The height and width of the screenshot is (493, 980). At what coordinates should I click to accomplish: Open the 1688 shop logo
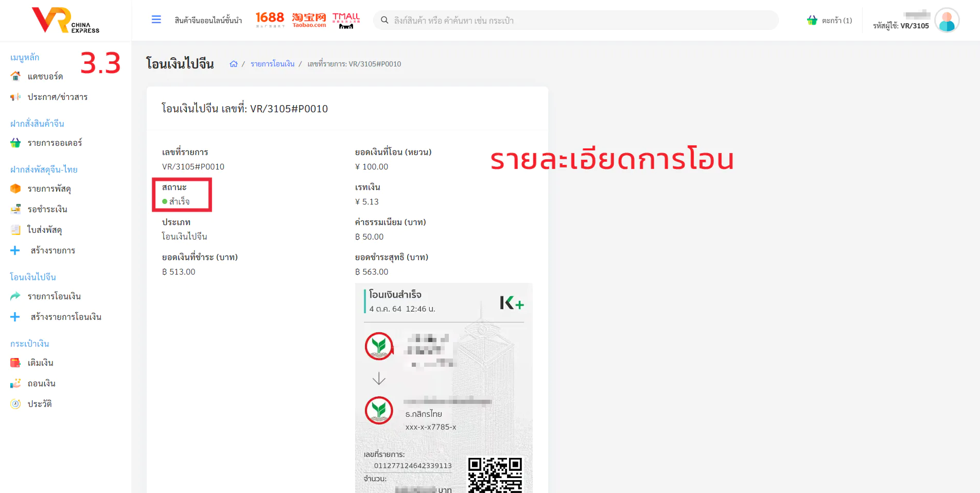(270, 20)
